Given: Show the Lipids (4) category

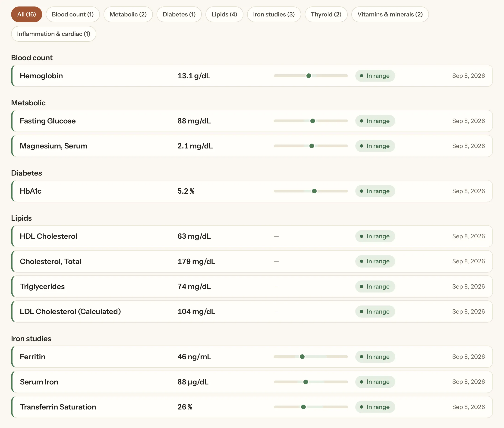Looking at the screenshot, I should (224, 14).
